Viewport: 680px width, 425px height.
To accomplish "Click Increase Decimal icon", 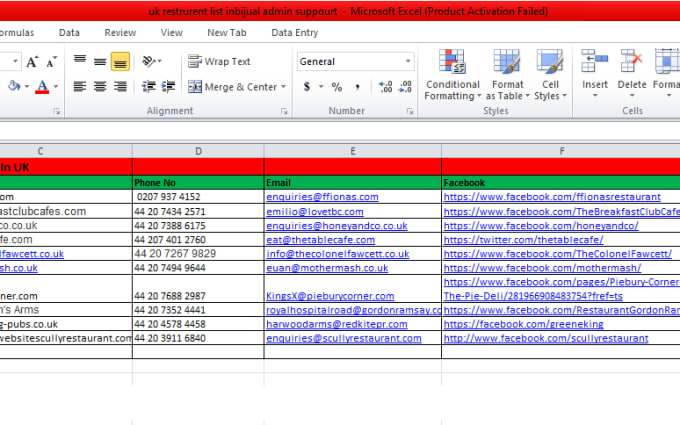I will click(386, 87).
